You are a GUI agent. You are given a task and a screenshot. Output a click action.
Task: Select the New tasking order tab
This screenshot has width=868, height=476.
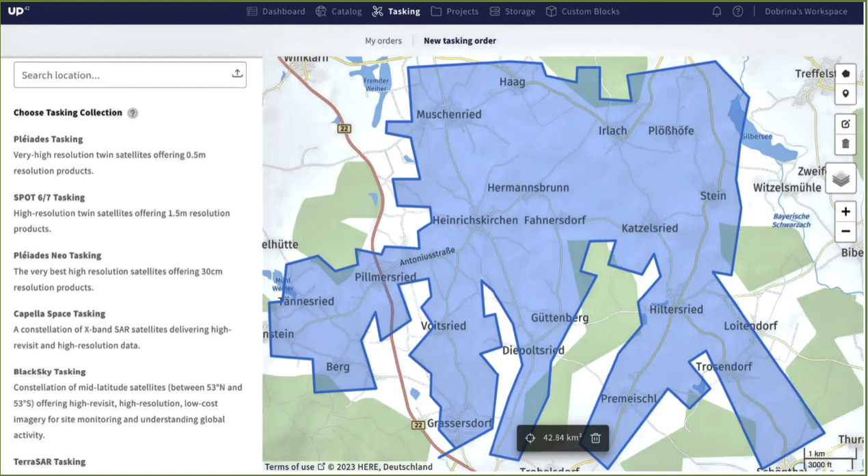(x=460, y=41)
